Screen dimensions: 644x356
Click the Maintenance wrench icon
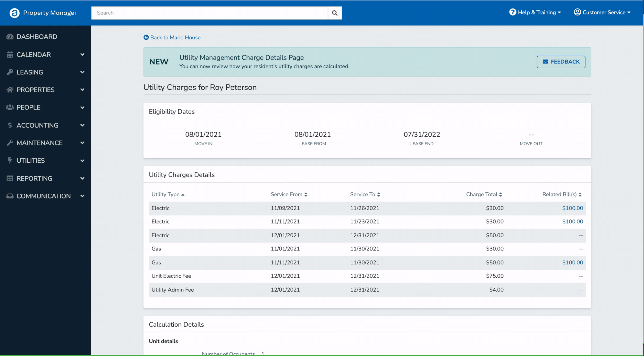pyautogui.click(x=10, y=143)
